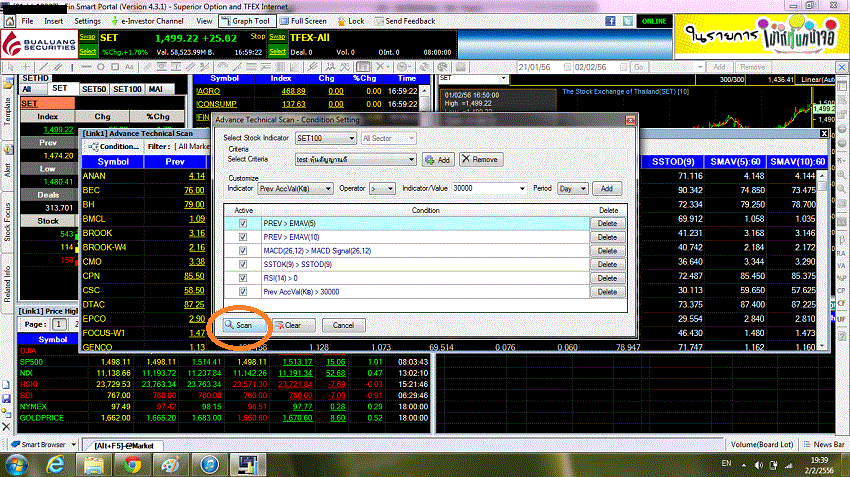850x477 pixels.
Task: Click the Windows Start button
Action: (17, 465)
